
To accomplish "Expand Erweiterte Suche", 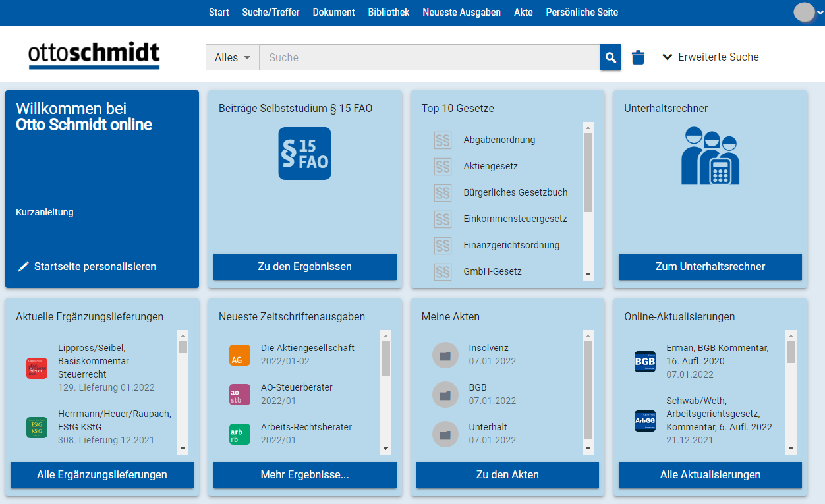I will click(710, 57).
